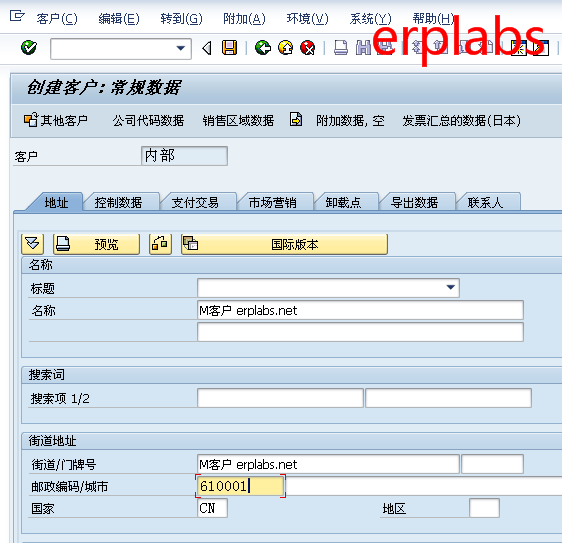
Task: Click the expand-address arrow icon beside 预览
Action: pos(33,244)
